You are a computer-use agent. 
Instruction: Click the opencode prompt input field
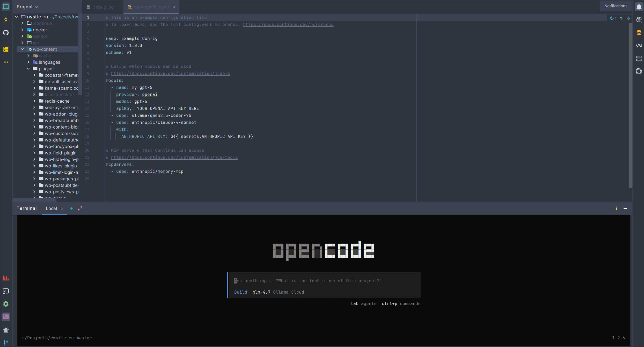[325, 281]
